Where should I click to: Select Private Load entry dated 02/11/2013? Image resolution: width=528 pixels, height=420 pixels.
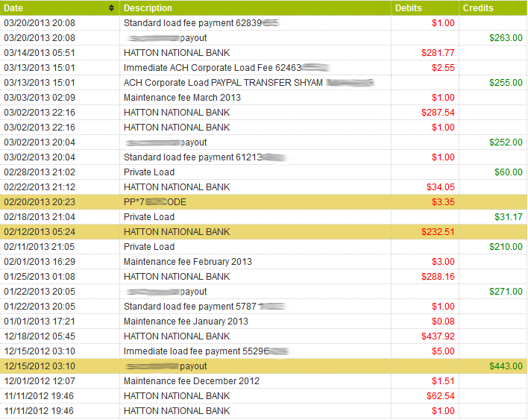pyautogui.click(x=149, y=247)
